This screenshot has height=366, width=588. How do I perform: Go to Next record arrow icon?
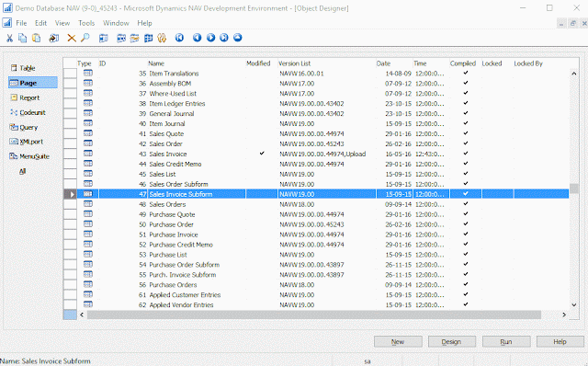tap(210, 38)
